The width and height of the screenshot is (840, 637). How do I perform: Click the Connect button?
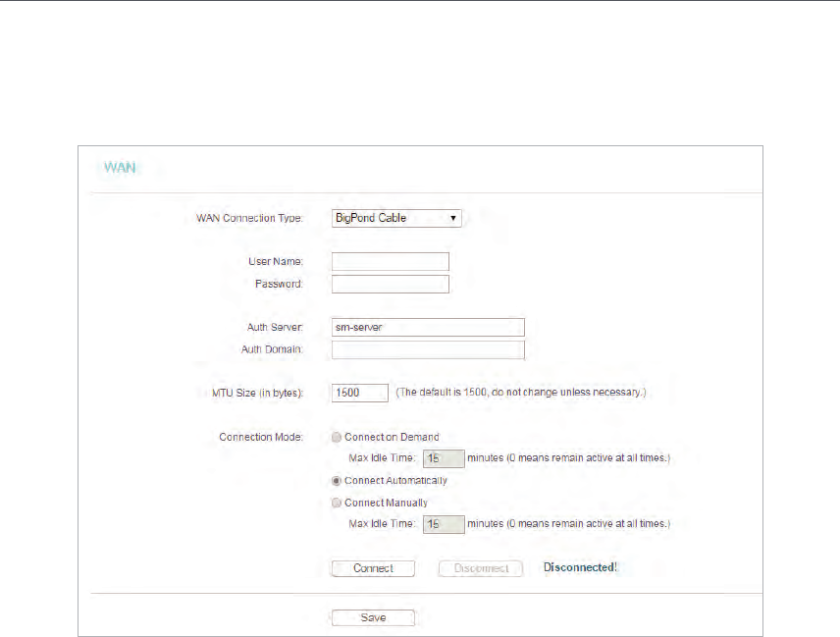(374, 568)
